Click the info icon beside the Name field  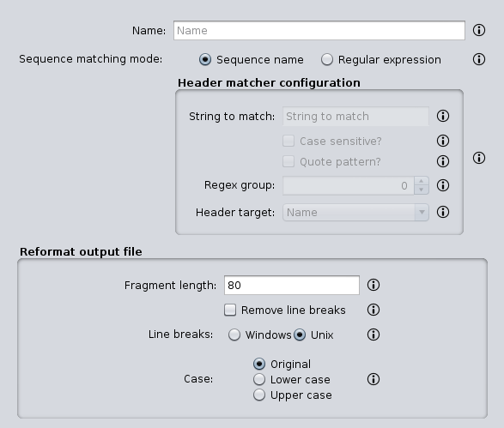click(x=479, y=30)
